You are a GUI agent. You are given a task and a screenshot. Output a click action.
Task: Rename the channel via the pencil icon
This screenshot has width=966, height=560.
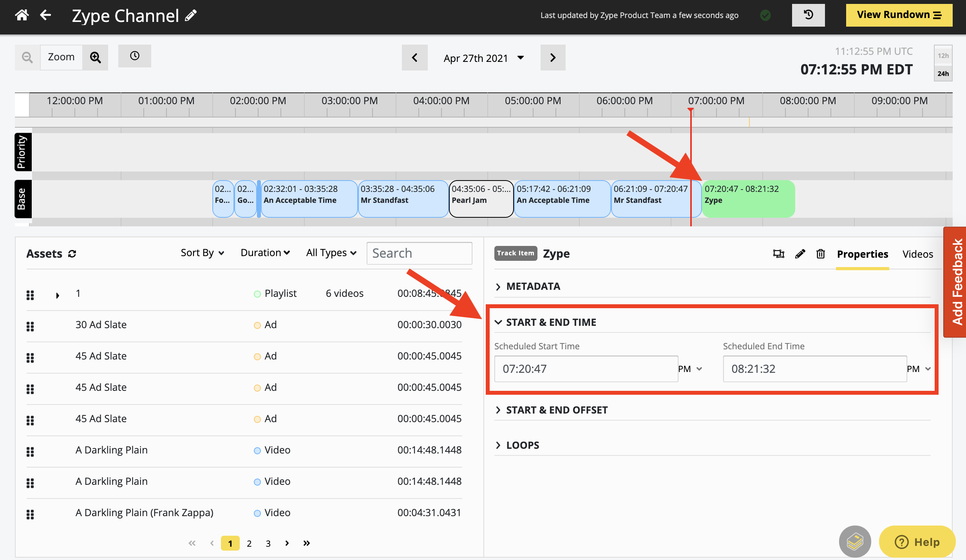[191, 15]
